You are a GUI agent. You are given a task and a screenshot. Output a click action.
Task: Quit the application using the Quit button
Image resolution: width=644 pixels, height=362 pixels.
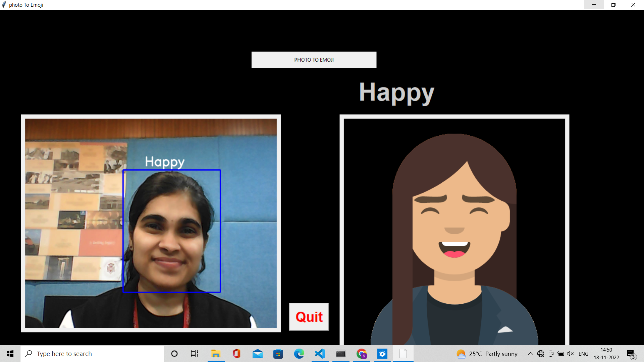[309, 316]
